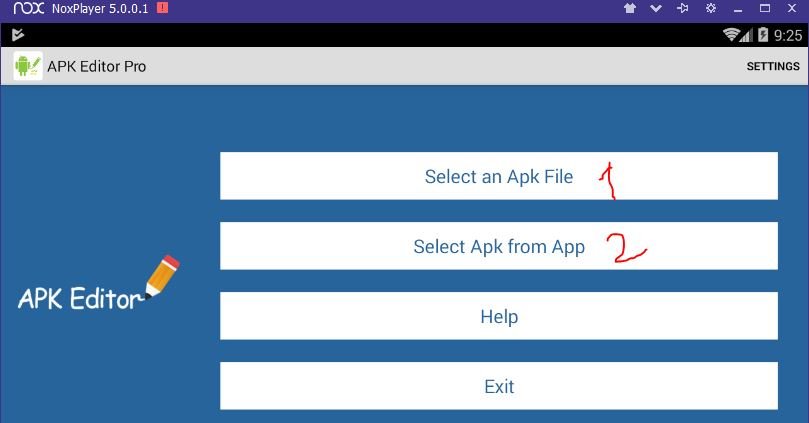This screenshot has height=423, width=809.
Task: Open NoxPlayer gear system settings
Action: tap(711, 8)
